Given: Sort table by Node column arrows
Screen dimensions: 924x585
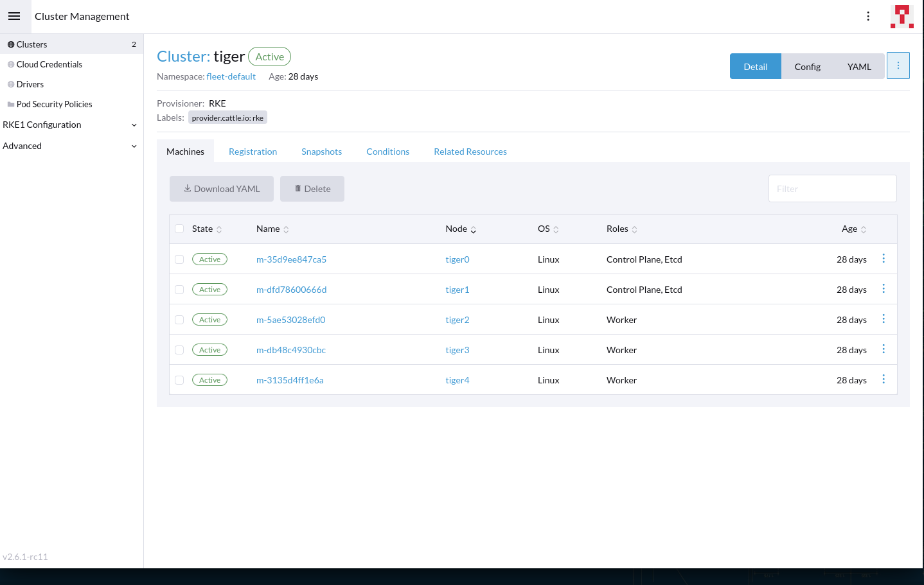Looking at the screenshot, I should (474, 229).
